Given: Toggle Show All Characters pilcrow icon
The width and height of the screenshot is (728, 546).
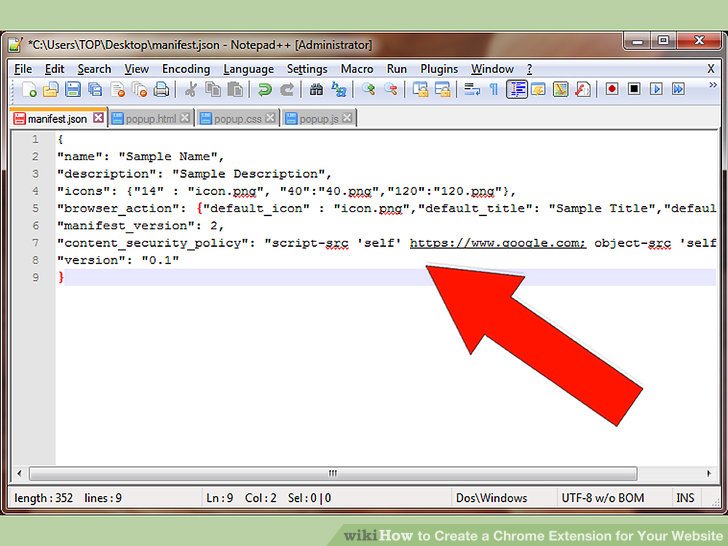Looking at the screenshot, I should pyautogui.click(x=494, y=89).
